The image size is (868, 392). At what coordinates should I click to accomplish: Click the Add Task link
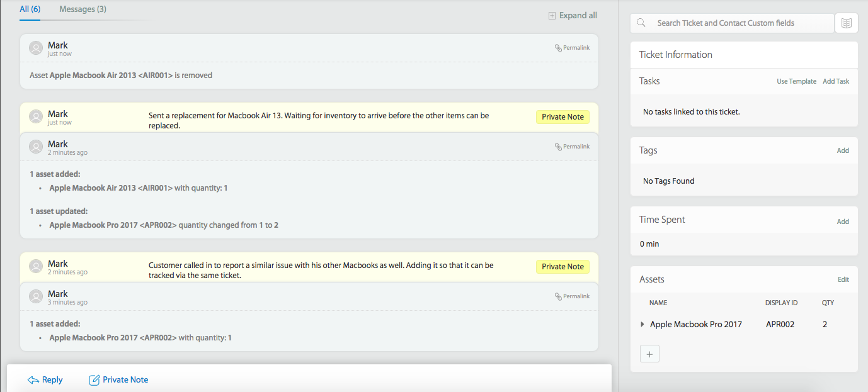[836, 82]
